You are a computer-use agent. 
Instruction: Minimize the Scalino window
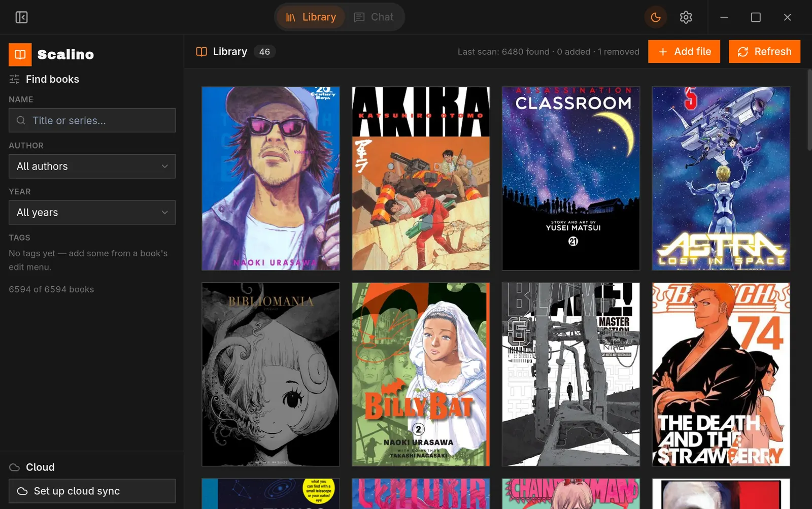(x=724, y=17)
